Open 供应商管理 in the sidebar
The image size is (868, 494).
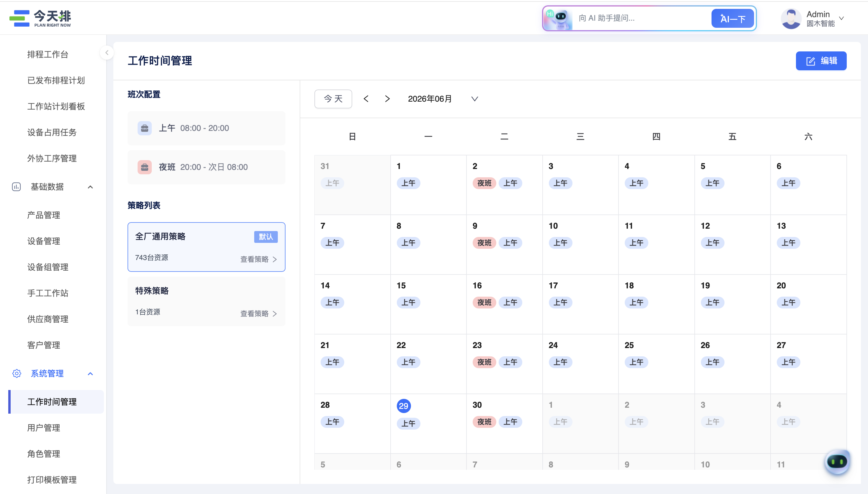coord(48,319)
